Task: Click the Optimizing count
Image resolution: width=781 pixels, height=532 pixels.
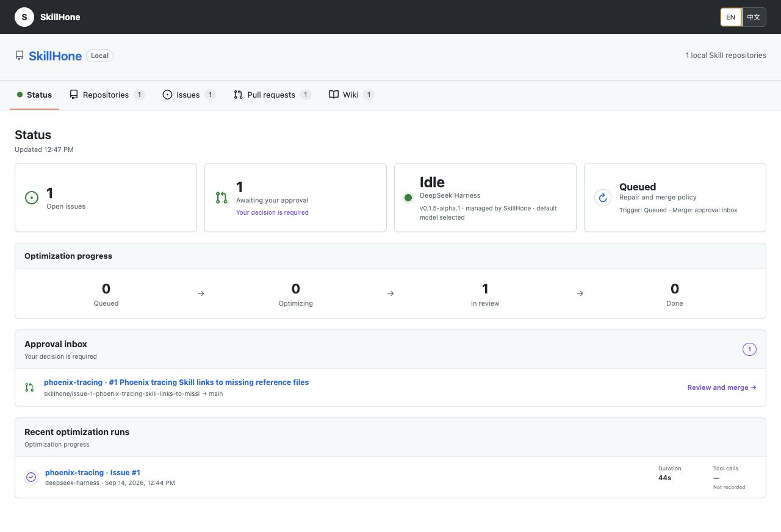Action: [x=296, y=289]
